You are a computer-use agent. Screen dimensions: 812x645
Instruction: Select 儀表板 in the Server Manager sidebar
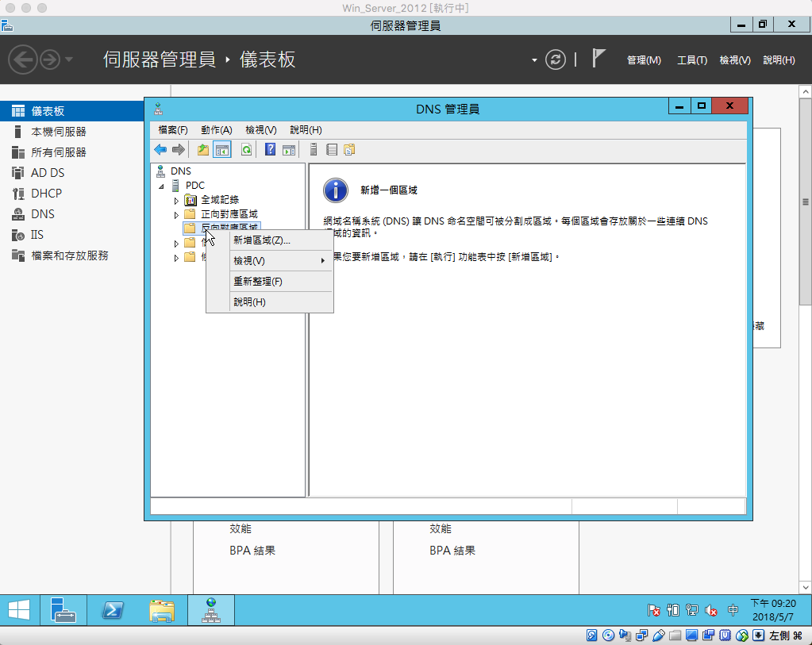[x=72, y=111]
